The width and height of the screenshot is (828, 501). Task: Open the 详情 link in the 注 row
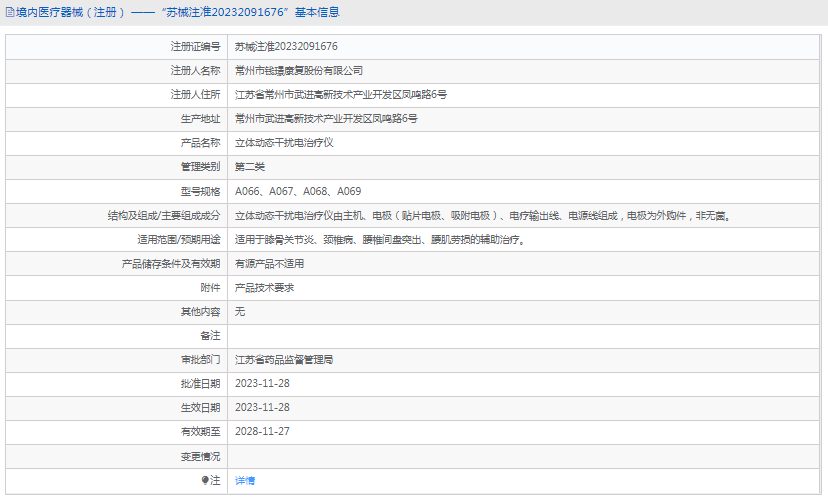pyautogui.click(x=244, y=480)
